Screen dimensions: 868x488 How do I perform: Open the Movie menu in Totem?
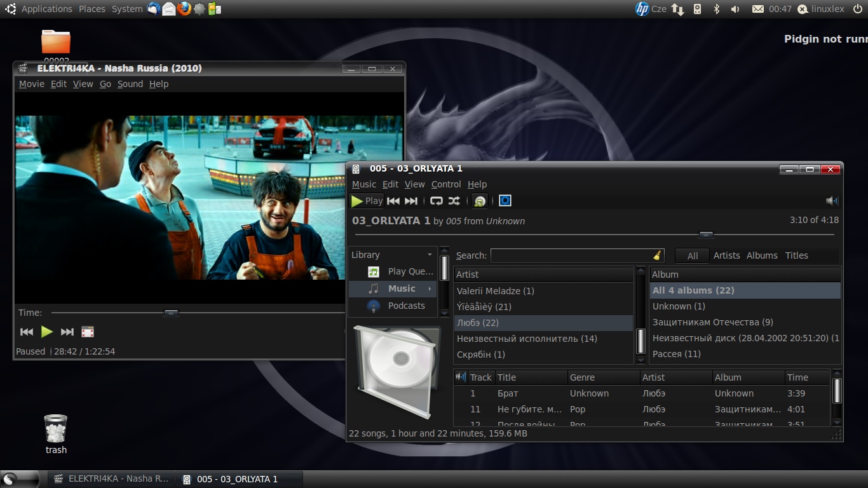pos(32,84)
